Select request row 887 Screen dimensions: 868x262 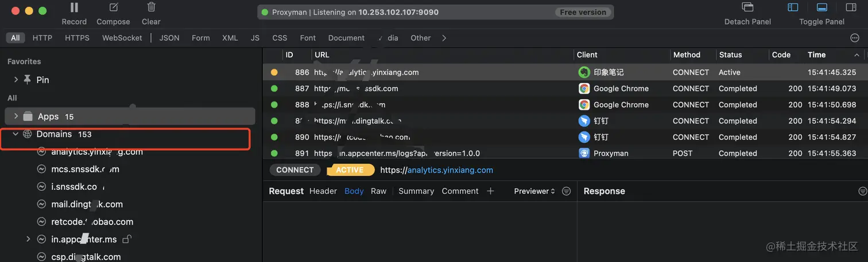[565, 88]
